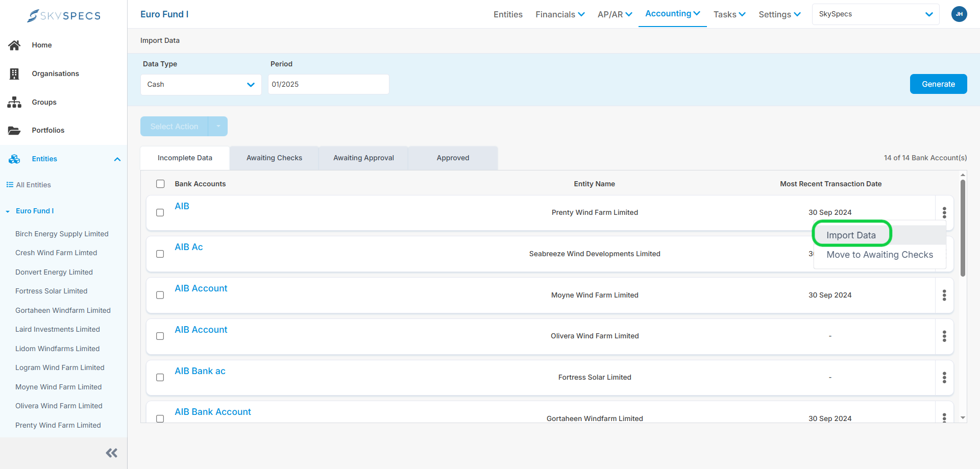This screenshot has width=980, height=469.
Task: Select Donvert Energy Limited in sidebar
Action: click(54, 272)
